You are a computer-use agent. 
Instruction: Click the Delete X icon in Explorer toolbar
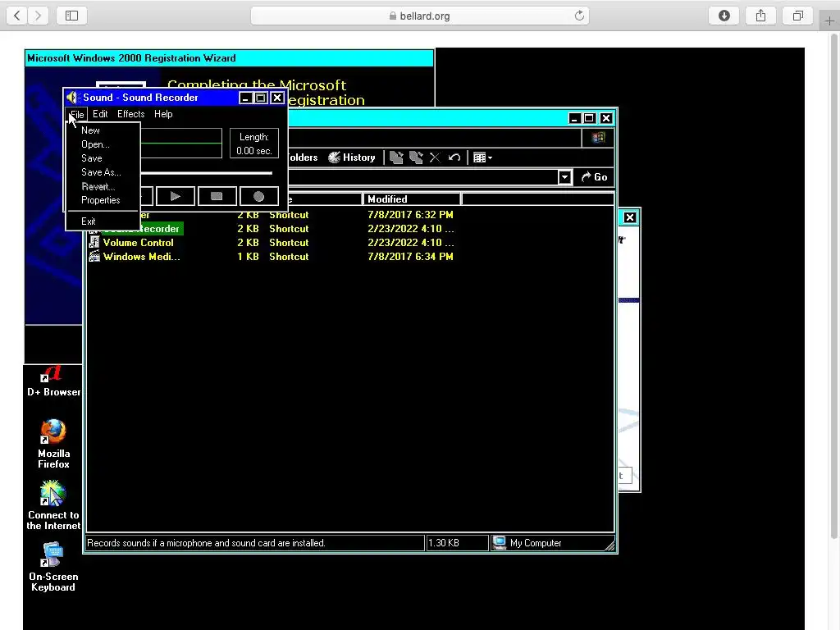pyautogui.click(x=435, y=157)
